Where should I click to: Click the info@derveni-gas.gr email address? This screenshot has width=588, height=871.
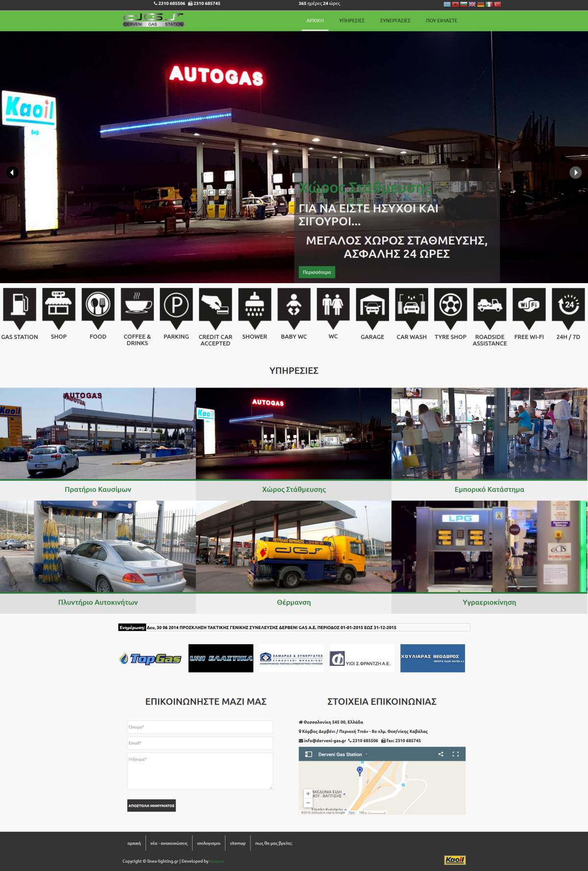[325, 741]
